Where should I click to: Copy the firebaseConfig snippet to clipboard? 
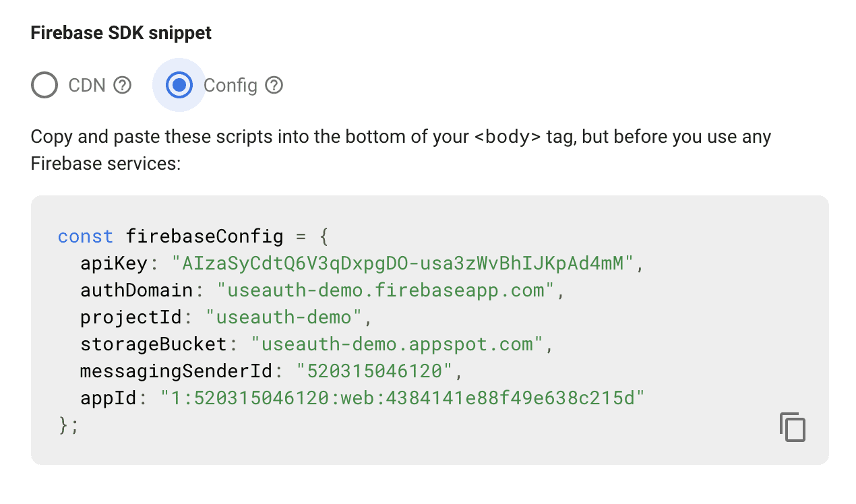pyautogui.click(x=793, y=427)
